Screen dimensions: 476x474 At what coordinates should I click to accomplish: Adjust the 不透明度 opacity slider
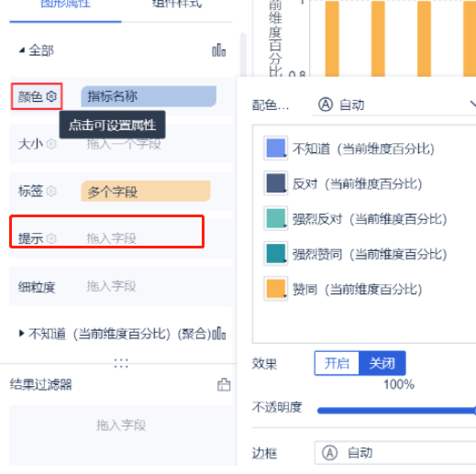tap(396, 411)
